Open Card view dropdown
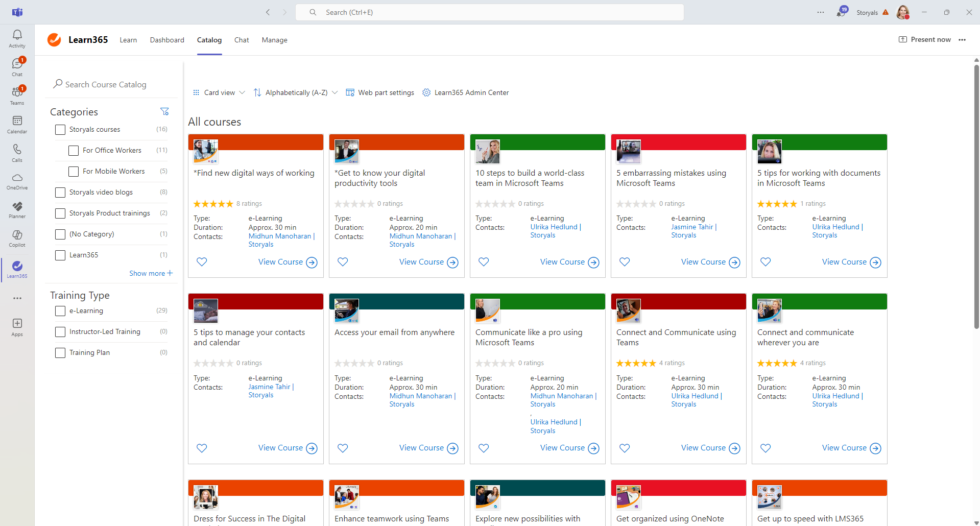 pos(219,92)
